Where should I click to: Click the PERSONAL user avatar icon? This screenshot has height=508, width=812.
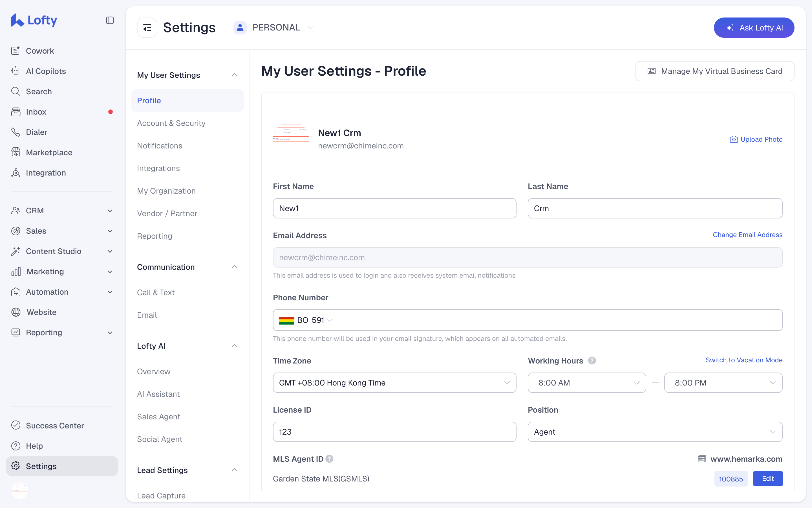pos(240,28)
